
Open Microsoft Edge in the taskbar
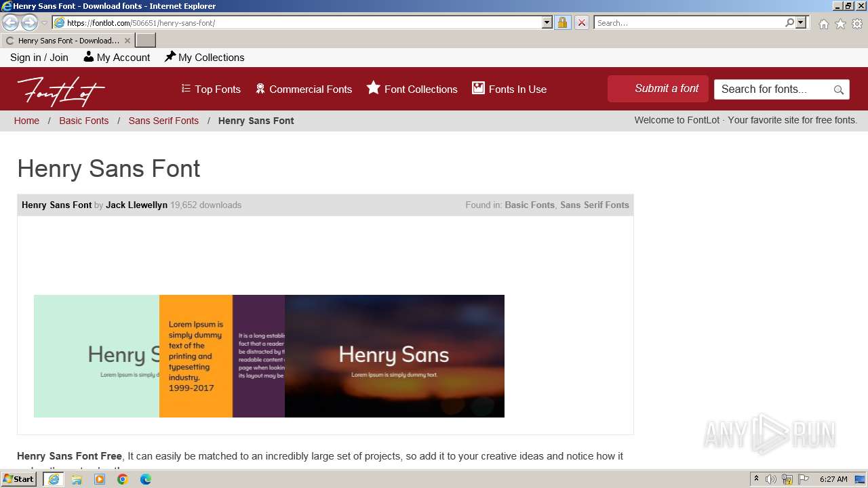click(x=146, y=479)
